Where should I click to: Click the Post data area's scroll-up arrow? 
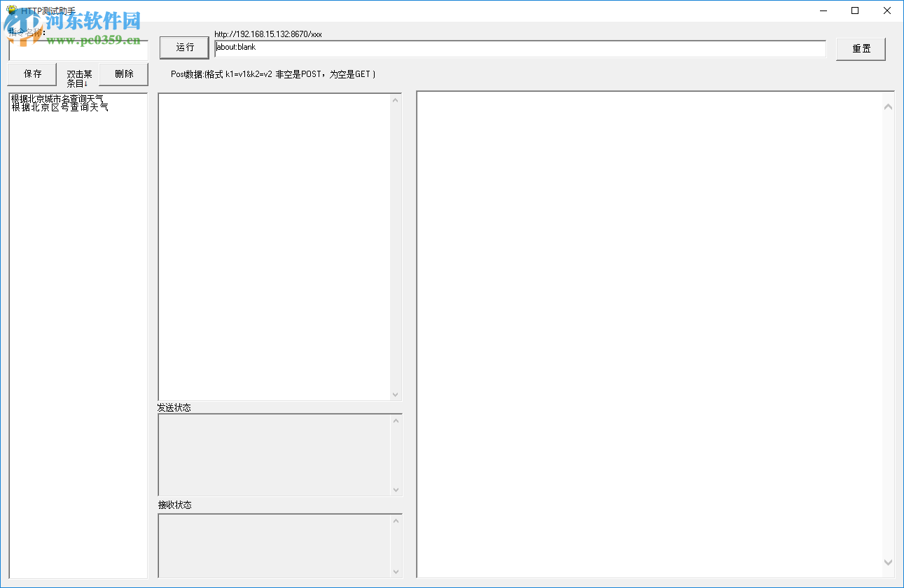pyautogui.click(x=396, y=100)
